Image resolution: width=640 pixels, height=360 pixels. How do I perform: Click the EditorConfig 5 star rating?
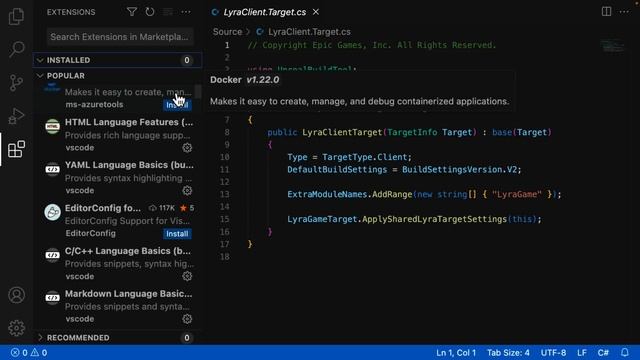187,208
